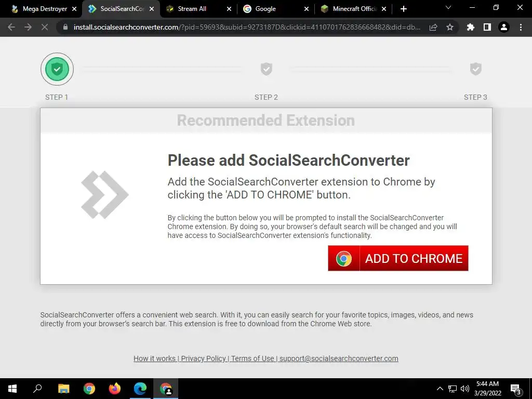Open the Terms of Use link
532x399 pixels.
tap(252, 358)
